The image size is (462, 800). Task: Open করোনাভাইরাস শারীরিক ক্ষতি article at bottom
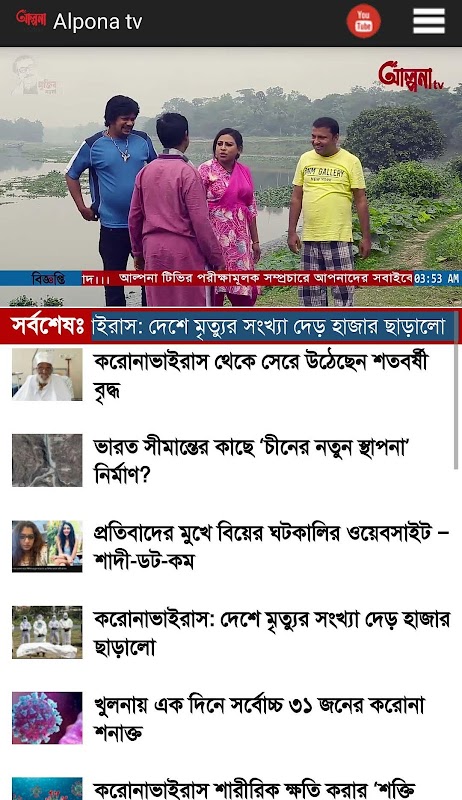pyautogui.click(x=255, y=789)
